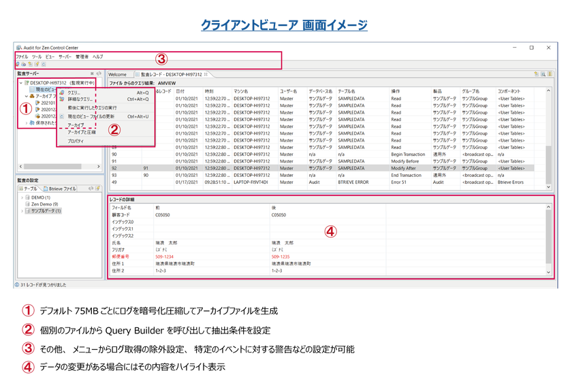Switch to the Welcome tab
This screenshot has width=572, height=392.
point(117,74)
